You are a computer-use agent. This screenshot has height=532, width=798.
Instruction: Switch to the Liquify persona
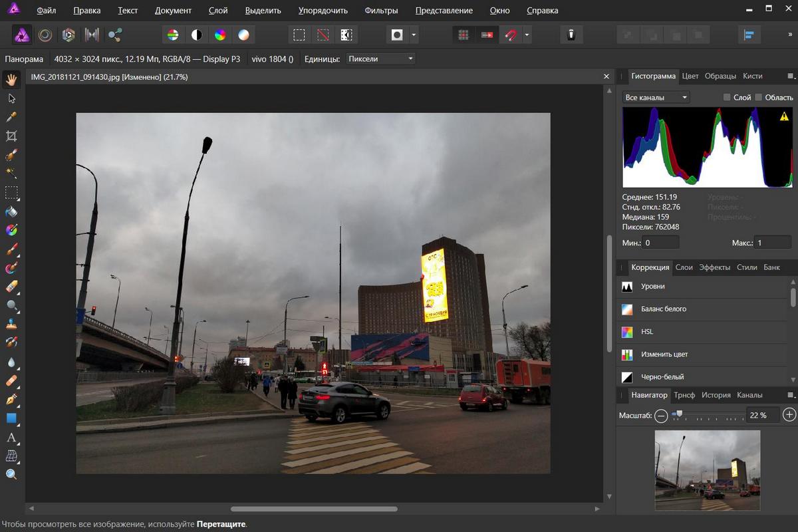click(x=91, y=34)
